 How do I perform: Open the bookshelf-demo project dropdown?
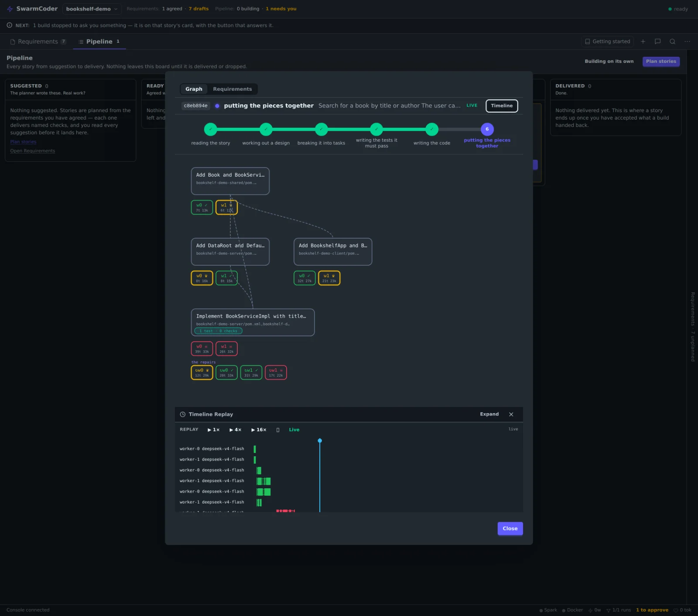pos(92,9)
